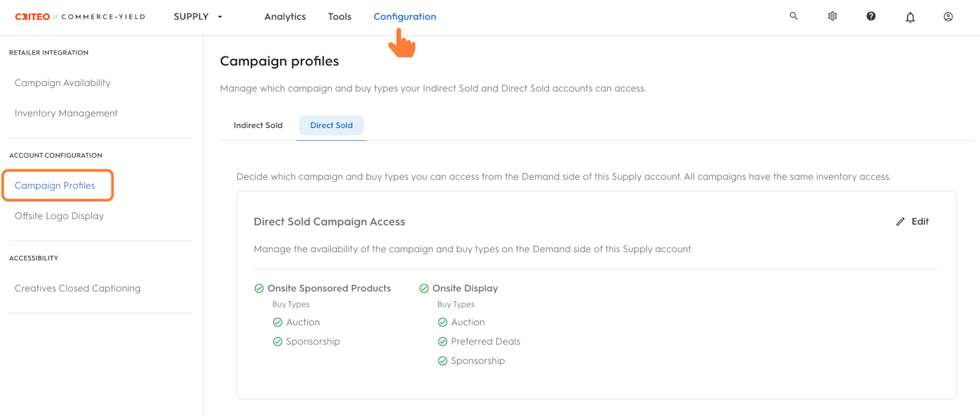
Task: Open Creatives Closed Captioning settings
Action: coord(77,289)
